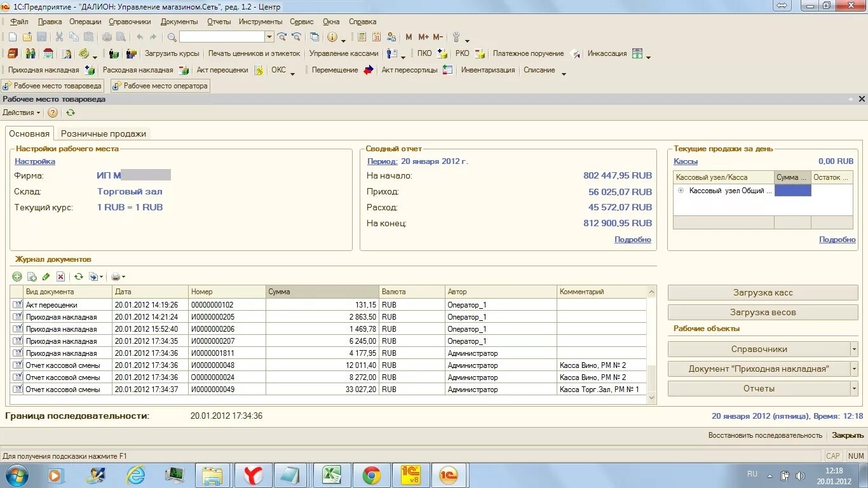Open the Документы menu
Image resolution: width=868 pixels, height=488 pixels.
pos(179,22)
